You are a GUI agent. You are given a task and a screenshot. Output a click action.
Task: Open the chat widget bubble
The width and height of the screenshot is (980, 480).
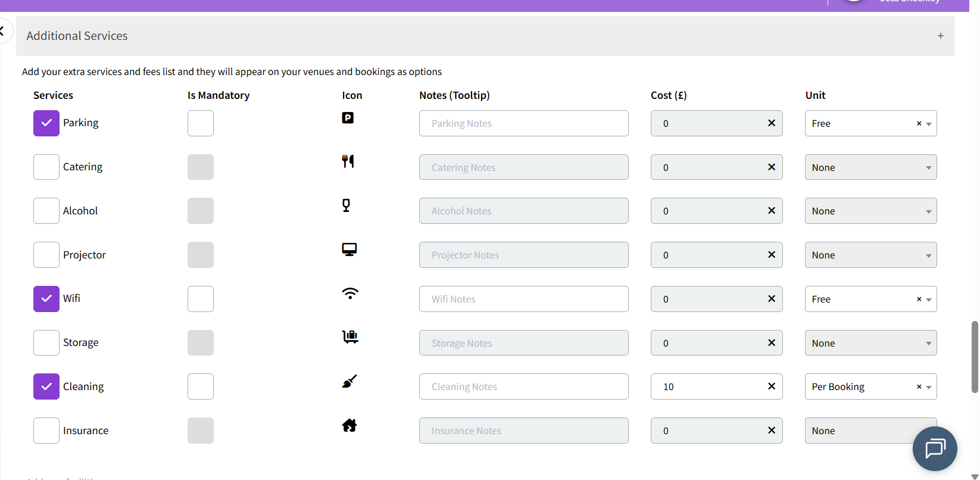[935, 448]
